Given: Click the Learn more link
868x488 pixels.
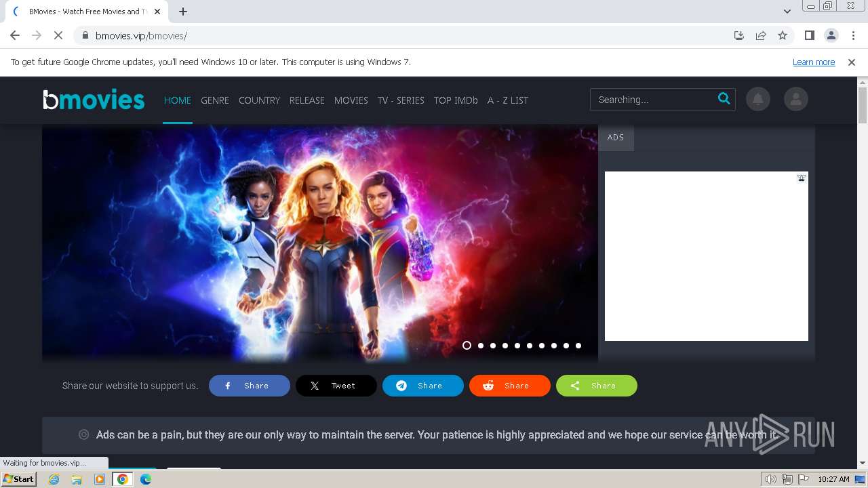Looking at the screenshot, I should point(814,62).
